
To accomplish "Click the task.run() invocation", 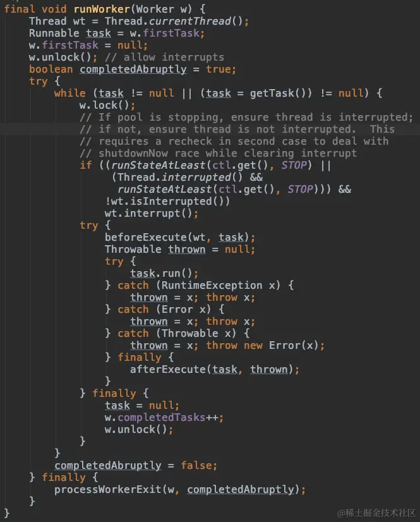I will click(x=164, y=273).
